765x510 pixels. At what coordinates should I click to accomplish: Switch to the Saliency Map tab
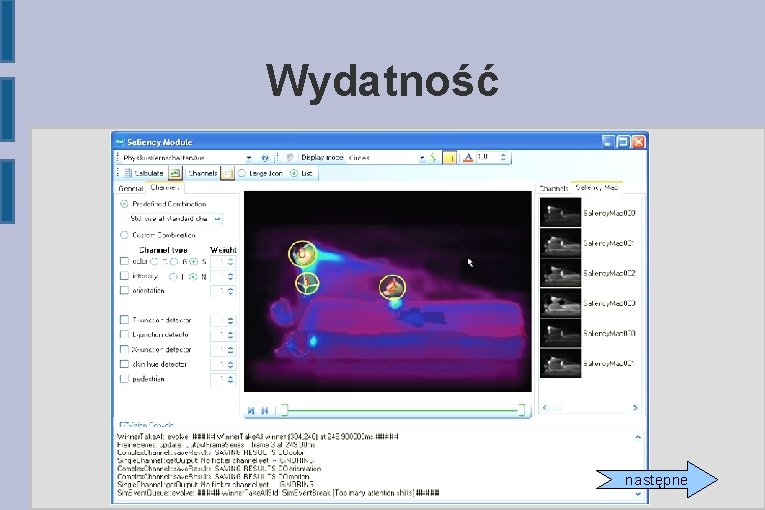(x=596, y=187)
